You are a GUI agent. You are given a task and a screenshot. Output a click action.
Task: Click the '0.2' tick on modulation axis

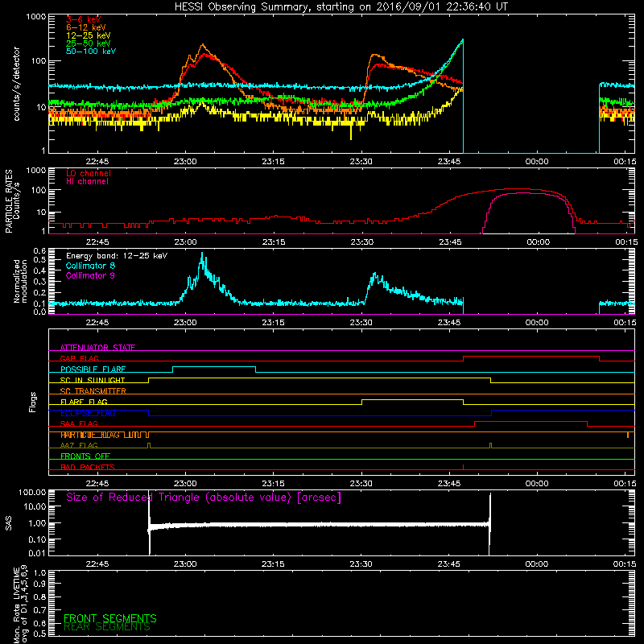(x=39, y=293)
